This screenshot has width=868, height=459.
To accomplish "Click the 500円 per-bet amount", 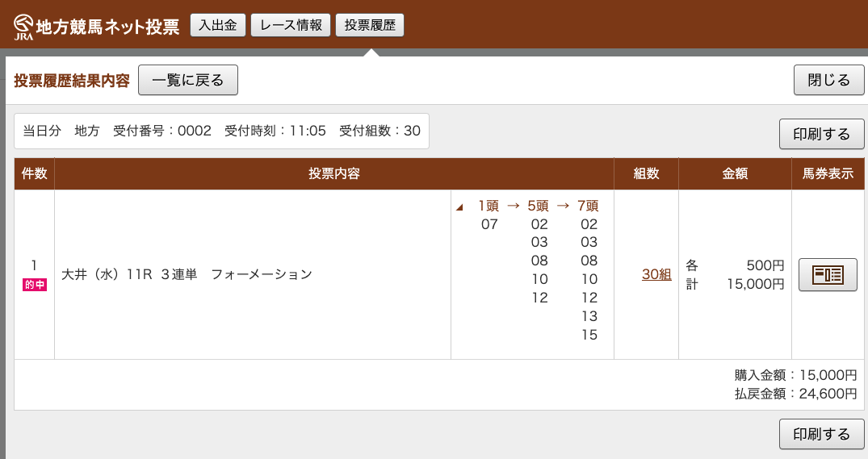I will [765, 265].
